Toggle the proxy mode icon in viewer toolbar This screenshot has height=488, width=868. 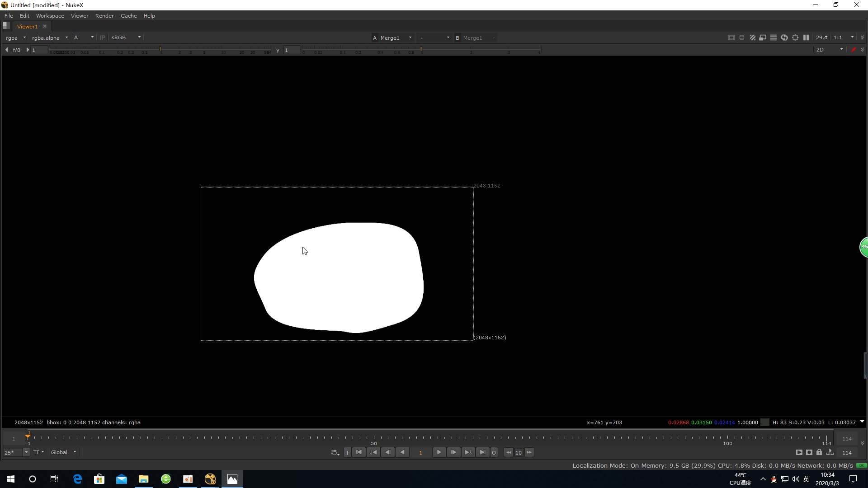(763, 38)
